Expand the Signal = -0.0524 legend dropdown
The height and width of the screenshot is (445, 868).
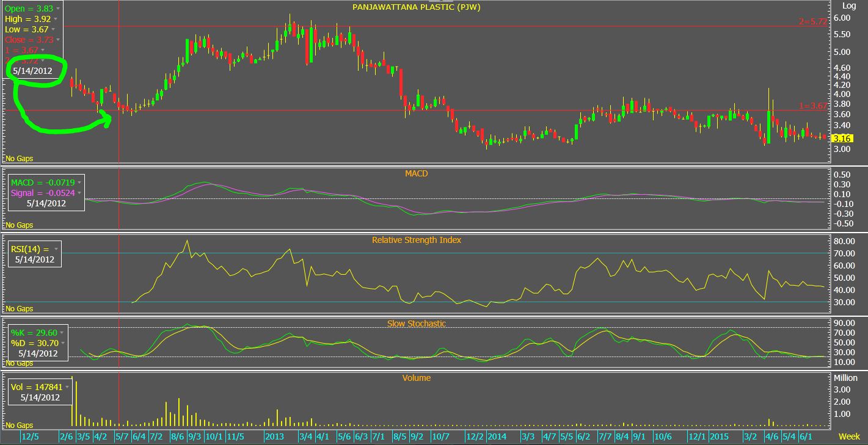point(79,193)
